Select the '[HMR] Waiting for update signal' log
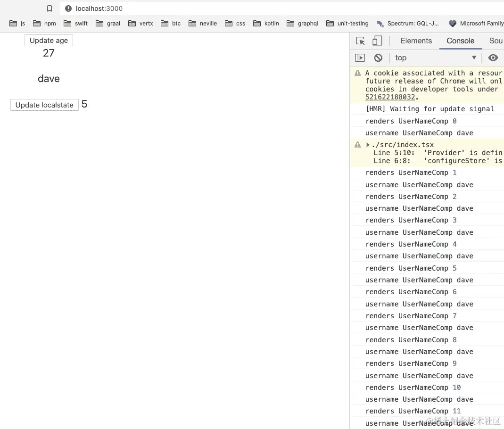The width and height of the screenshot is (504, 429). (430, 109)
